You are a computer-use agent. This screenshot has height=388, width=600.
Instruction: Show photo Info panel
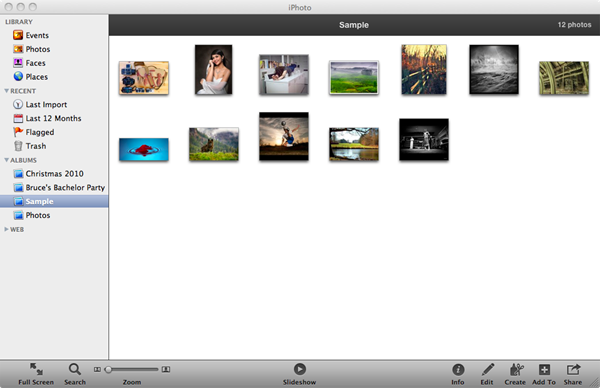458,373
